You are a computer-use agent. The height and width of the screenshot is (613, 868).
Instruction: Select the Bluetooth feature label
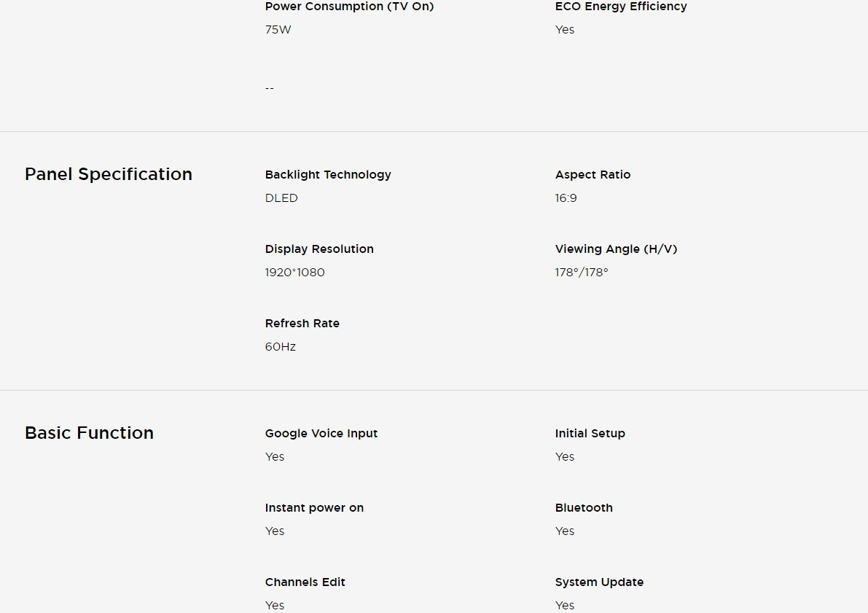click(x=584, y=508)
